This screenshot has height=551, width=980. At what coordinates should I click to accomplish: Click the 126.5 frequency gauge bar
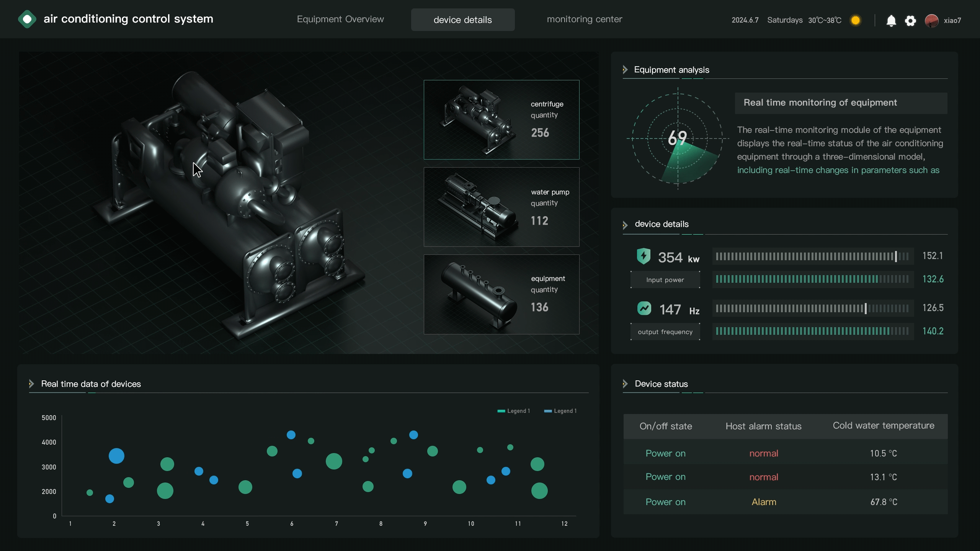(x=813, y=308)
